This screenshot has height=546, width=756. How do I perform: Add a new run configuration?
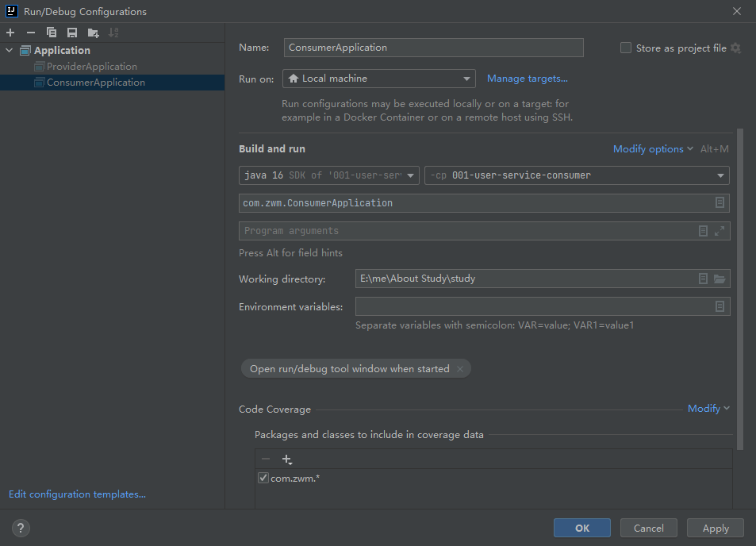point(10,32)
